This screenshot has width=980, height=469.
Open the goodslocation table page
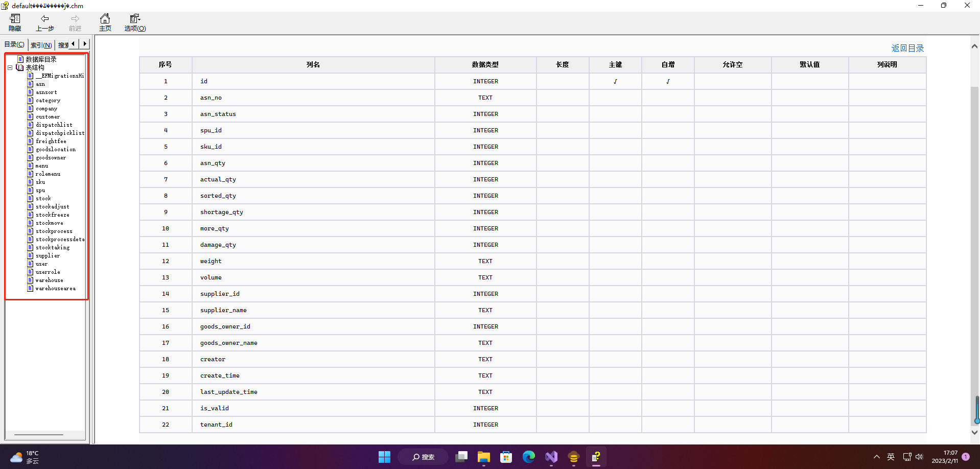pos(56,149)
